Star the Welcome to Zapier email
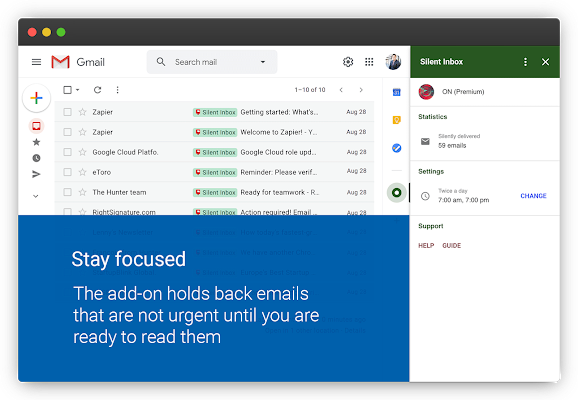This screenshot has height=400, width=578. (x=83, y=132)
